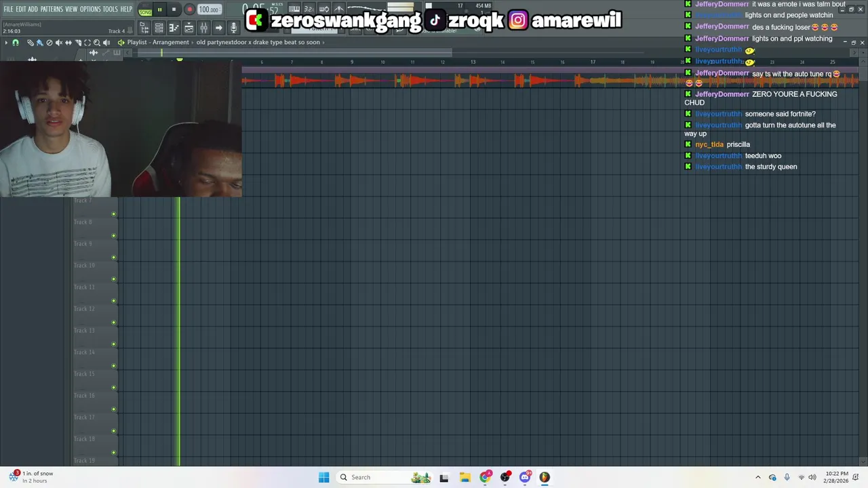Viewport: 868px width, 488px height.
Task: Open the PATTERNS menu
Action: point(52,9)
